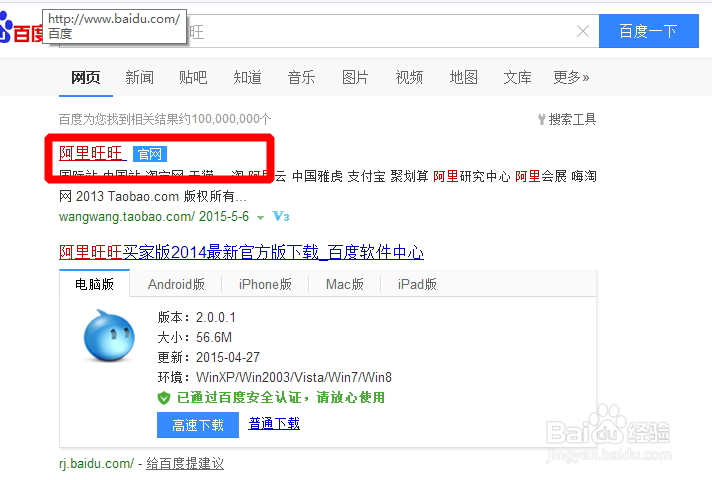Open 搜索工具 search tools

(567, 119)
